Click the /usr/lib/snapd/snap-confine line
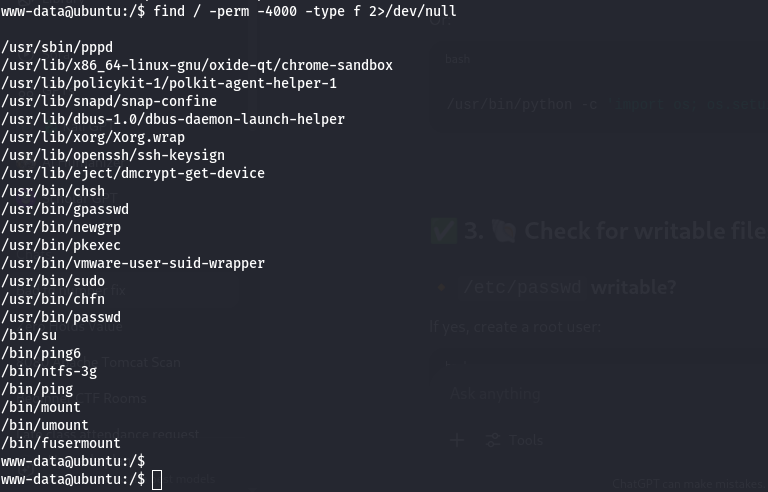768x492 pixels. (x=109, y=101)
